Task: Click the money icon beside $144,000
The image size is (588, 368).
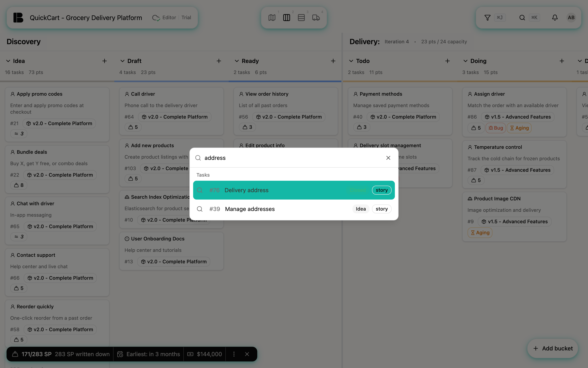Action: pyautogui.click(x=190, y=354)
